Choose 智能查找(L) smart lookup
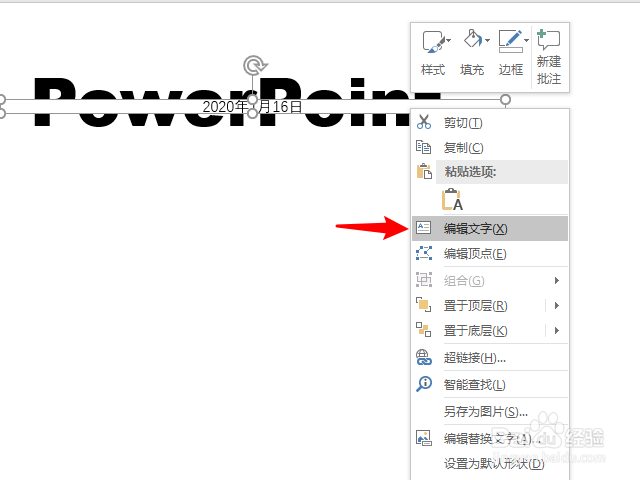 coord(490,384)
